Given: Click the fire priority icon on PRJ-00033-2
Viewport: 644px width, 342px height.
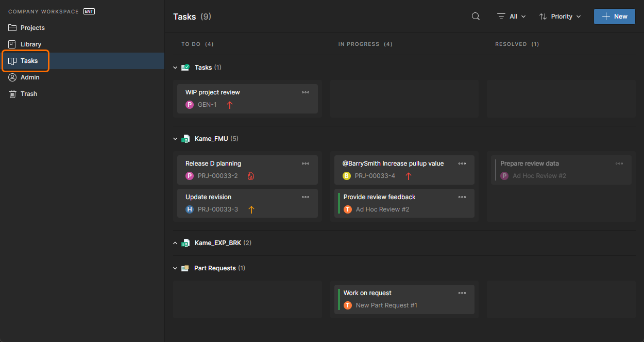Looking at the screenshot, I should 251,176.
